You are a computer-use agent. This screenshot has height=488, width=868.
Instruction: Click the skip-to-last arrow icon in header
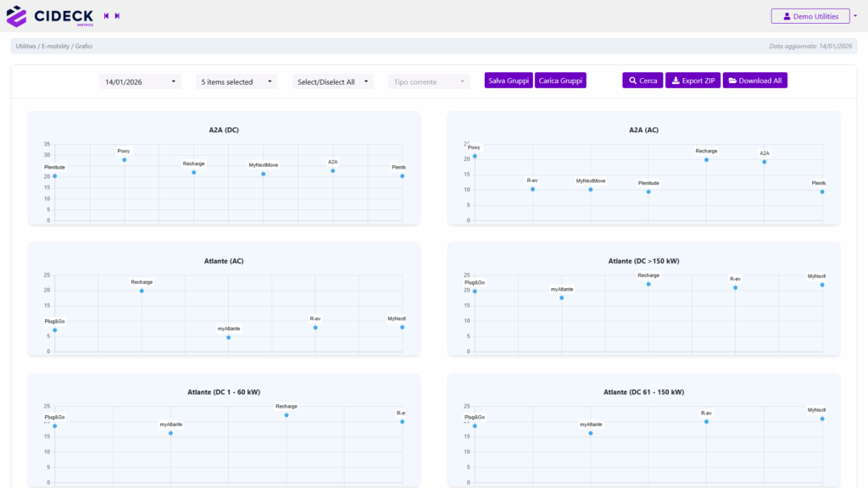click(x=117, y=16)
